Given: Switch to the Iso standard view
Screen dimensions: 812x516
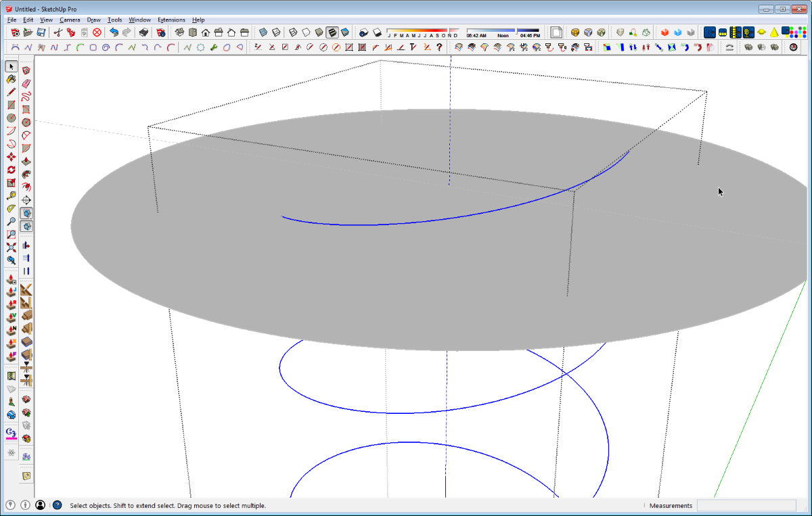Looking at the screenshot, I should pos(179,32).
